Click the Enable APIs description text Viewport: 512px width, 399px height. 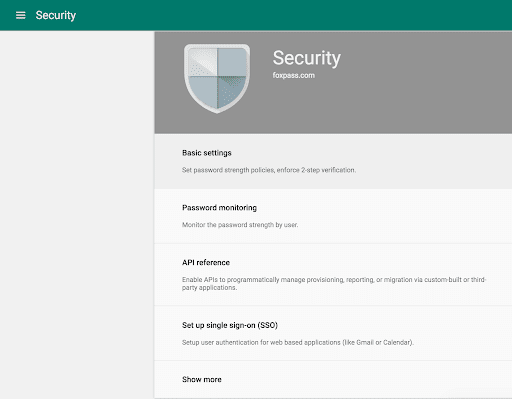(x=334, y=284)
